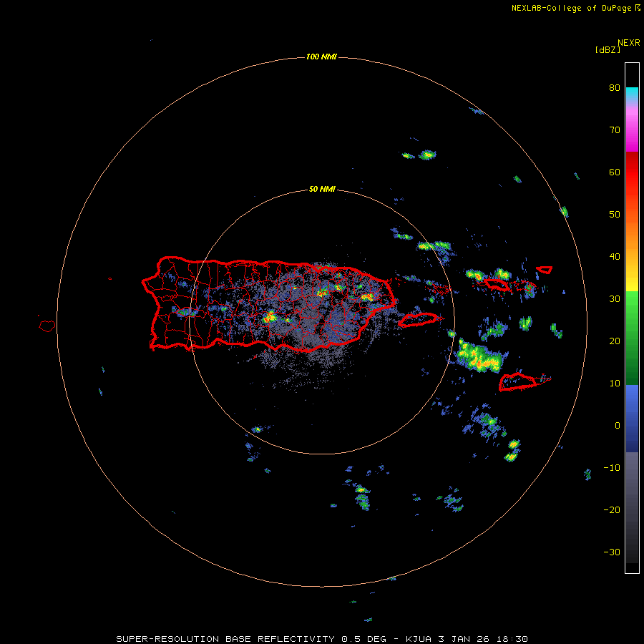This screenshot has height=644, width=644.
Task: Click the 20 value on the dBZ scale
Action: (x=615, y=342)
